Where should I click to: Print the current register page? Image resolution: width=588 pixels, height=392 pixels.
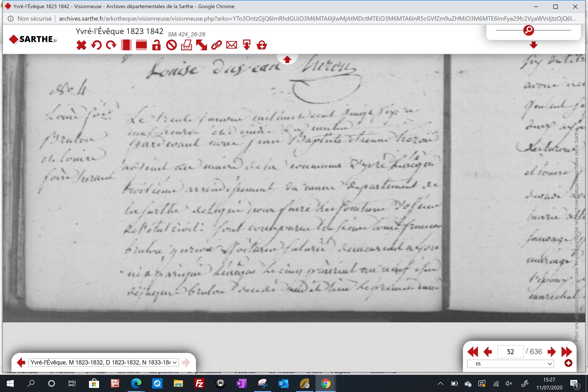tap(187, 45)
